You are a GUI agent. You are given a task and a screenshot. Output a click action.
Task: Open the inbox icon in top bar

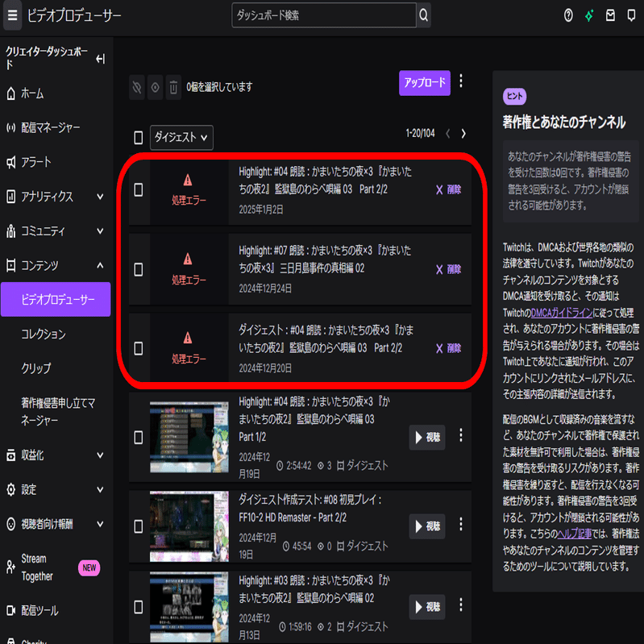(x=610, y=15)
